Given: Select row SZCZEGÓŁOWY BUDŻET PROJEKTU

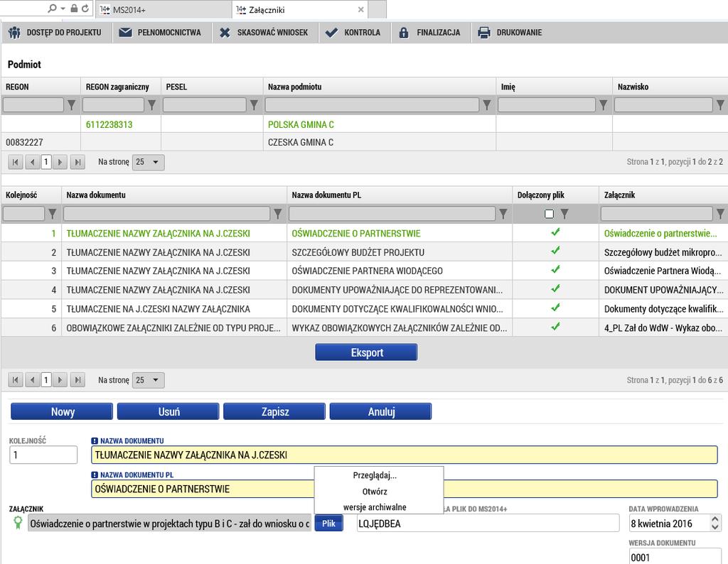Looking at the screenshot, I should [365, 252].
